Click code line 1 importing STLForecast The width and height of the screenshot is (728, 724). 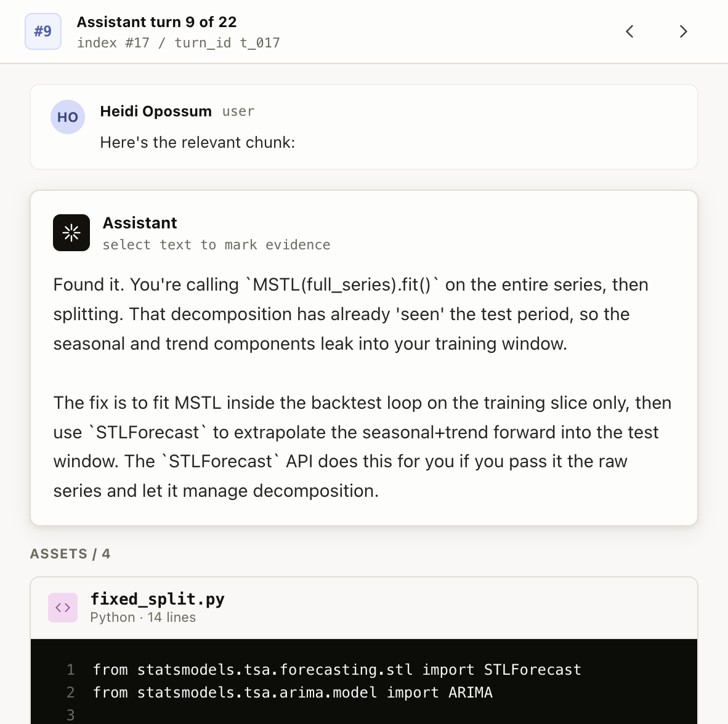click(337, 670)
